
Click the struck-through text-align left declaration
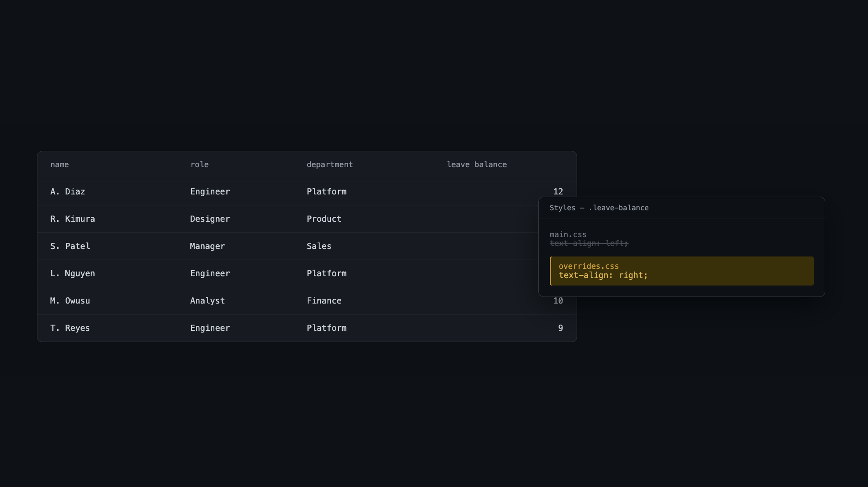tap(589, 243)
